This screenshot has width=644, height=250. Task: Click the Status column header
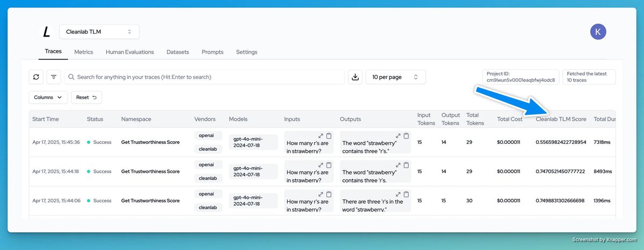tap(95, 119)
